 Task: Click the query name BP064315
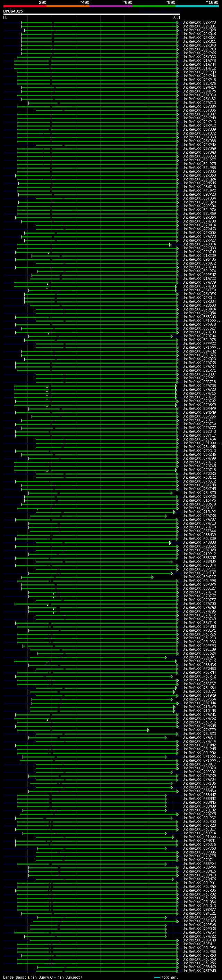pos(13,11)
